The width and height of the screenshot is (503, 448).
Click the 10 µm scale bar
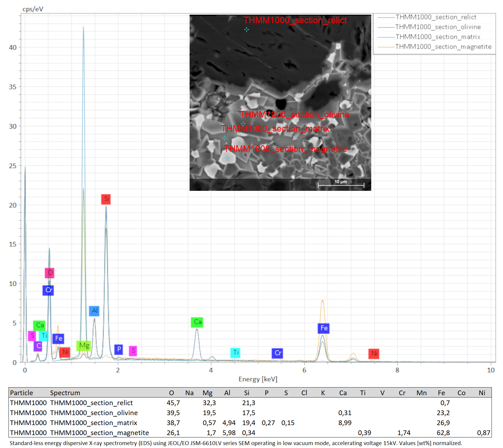pyautogui.click(x=341, y=184)
